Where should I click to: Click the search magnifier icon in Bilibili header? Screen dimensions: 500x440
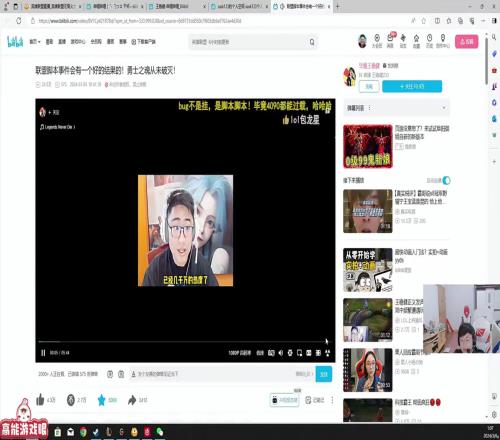pyautogui.click(x=312, y=42)
